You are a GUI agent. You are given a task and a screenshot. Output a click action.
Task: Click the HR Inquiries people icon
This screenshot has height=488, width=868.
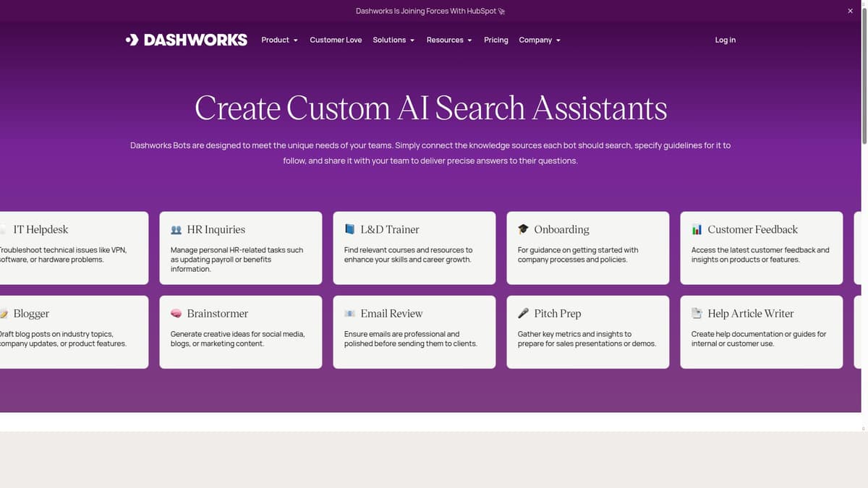click(x=174, y=229)
